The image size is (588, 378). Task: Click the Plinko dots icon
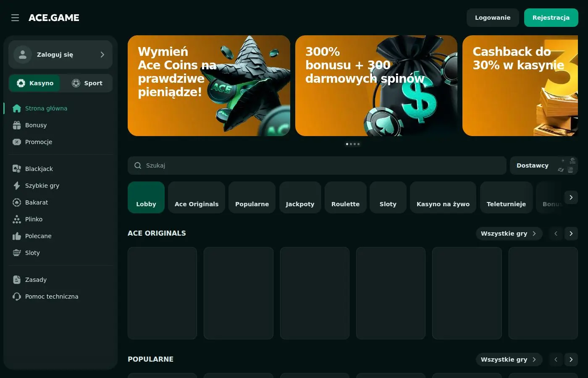point(17,219)
